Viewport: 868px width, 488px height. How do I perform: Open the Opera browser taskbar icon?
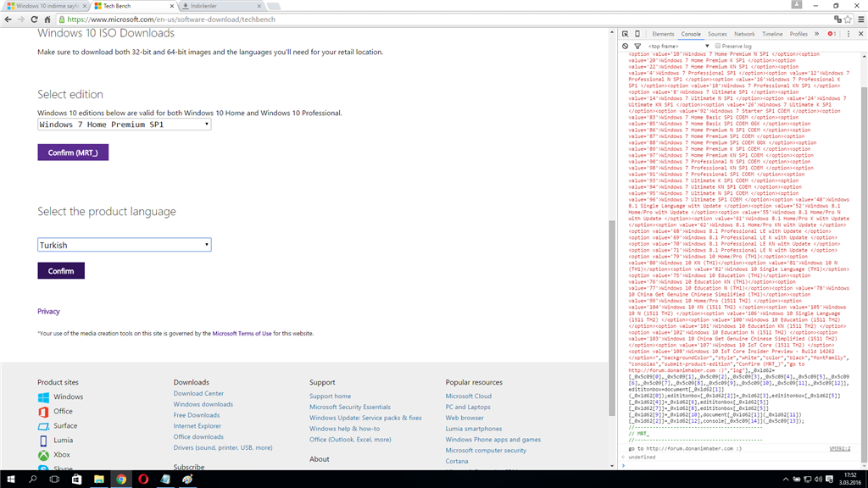pyautogui.click(x=142, y=480)
